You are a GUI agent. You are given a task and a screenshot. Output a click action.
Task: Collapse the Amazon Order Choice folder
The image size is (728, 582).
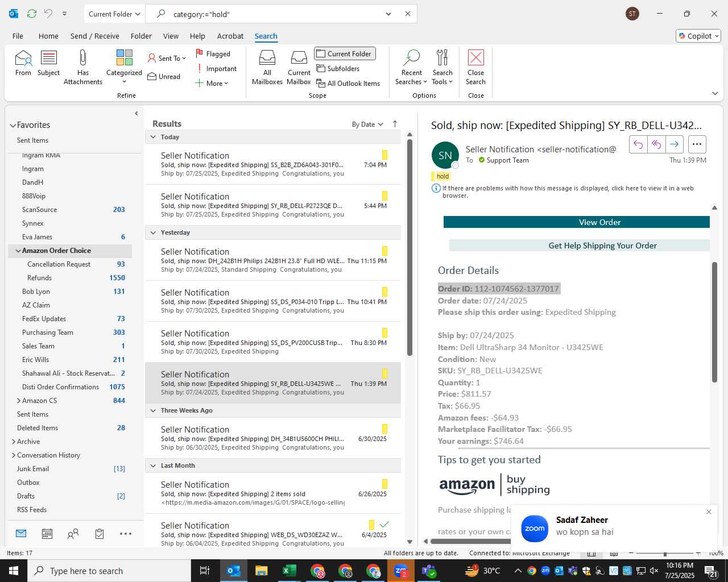click(x=18, y=251)
